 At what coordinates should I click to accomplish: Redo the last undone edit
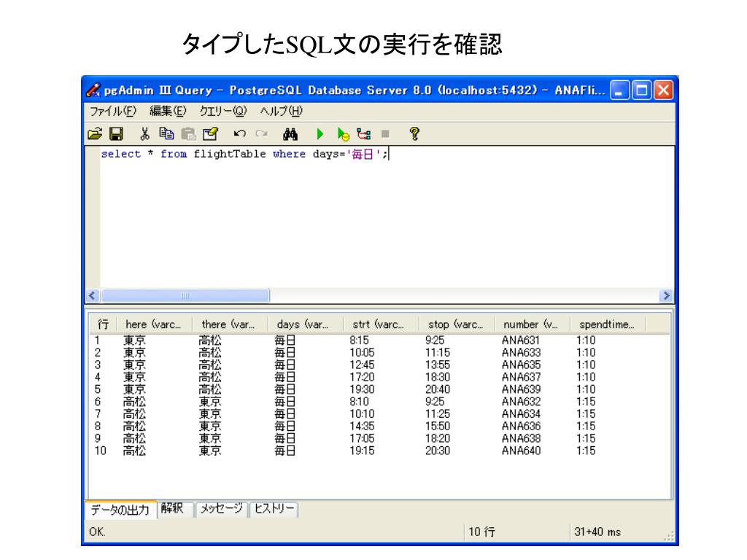(x=262, y=134)
